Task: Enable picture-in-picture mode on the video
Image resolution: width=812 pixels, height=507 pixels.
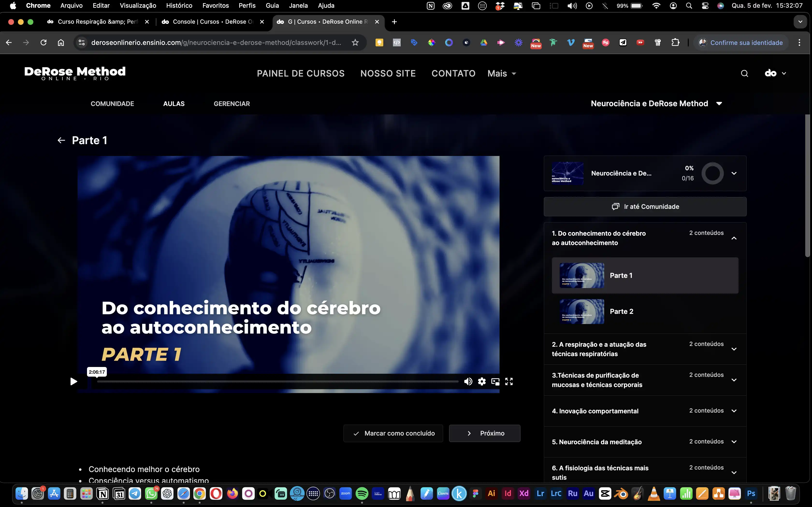Action: (x=495, y=381)
